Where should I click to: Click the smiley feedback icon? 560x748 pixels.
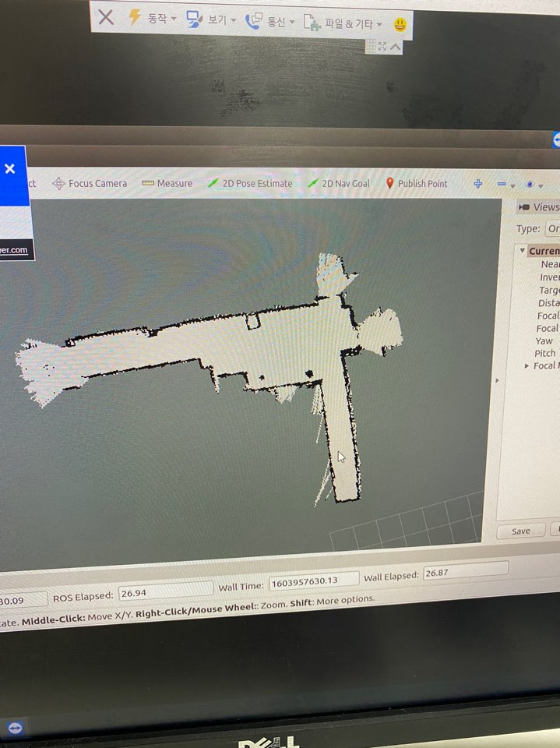coord(400,24)
